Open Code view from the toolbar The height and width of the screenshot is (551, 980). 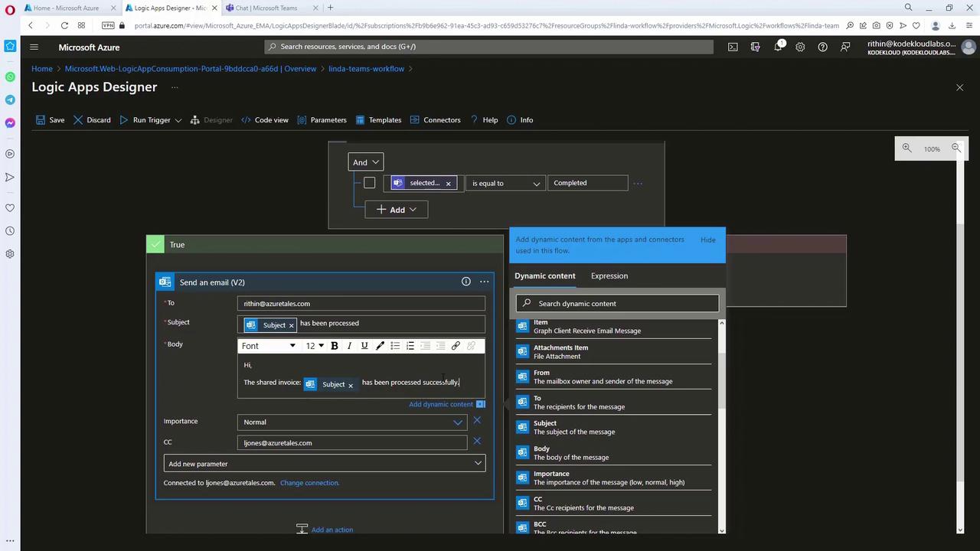tap(265, 120)
